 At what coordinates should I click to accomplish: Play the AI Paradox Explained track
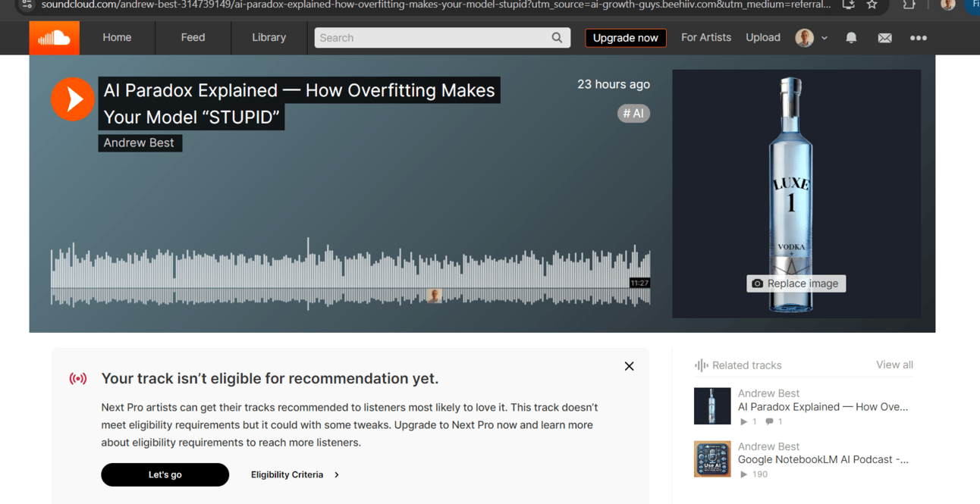coord(73,99)
